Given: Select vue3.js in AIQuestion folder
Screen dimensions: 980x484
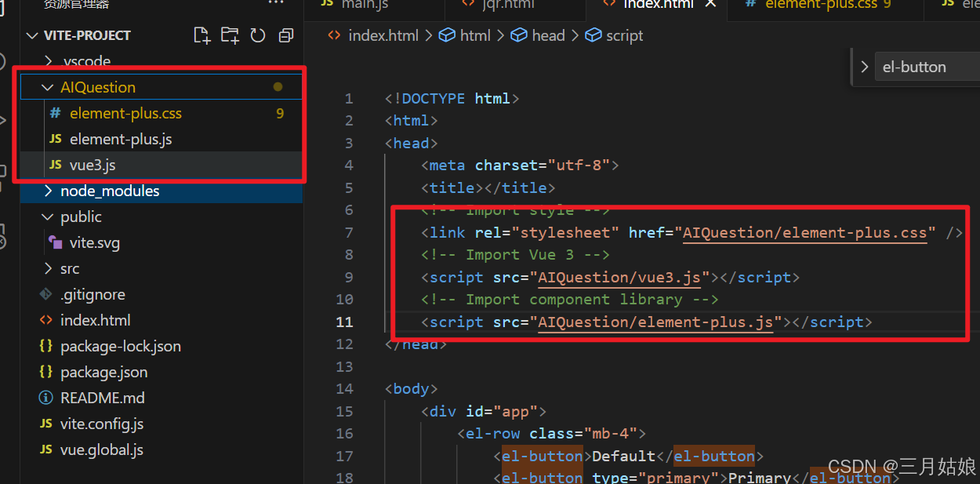Looking at the screenshot, I should pyautogui.click(x=93, y=165).
